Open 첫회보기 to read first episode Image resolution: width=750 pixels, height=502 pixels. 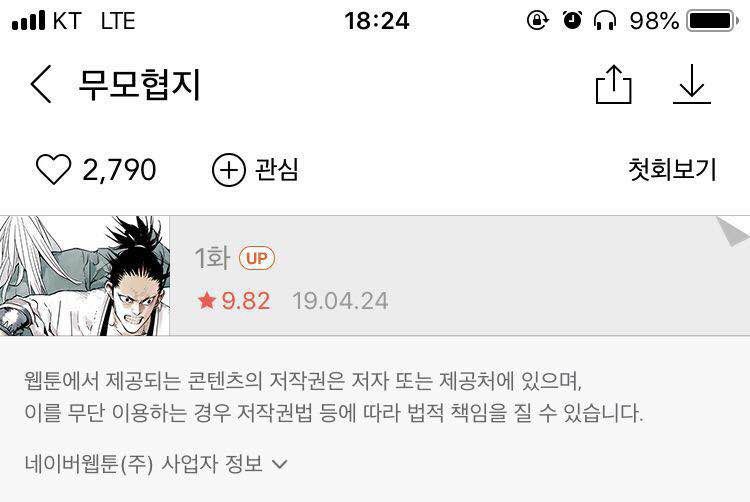click(x=673, y=169)
